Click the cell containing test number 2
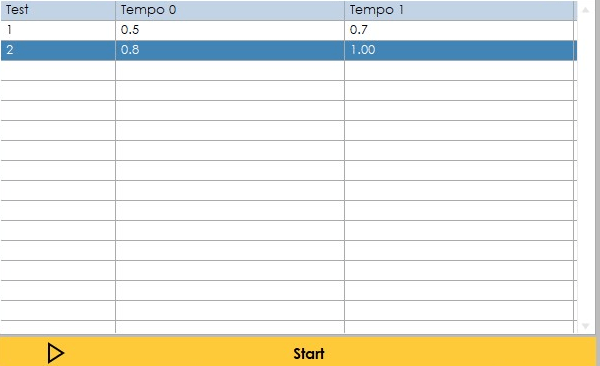 [x=58, y=50]
